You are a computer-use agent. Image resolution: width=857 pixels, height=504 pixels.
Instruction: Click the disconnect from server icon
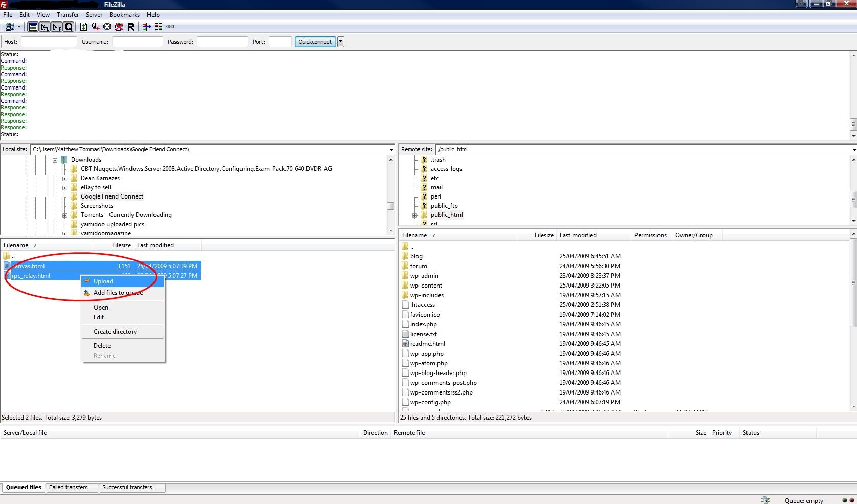(119, 27)
